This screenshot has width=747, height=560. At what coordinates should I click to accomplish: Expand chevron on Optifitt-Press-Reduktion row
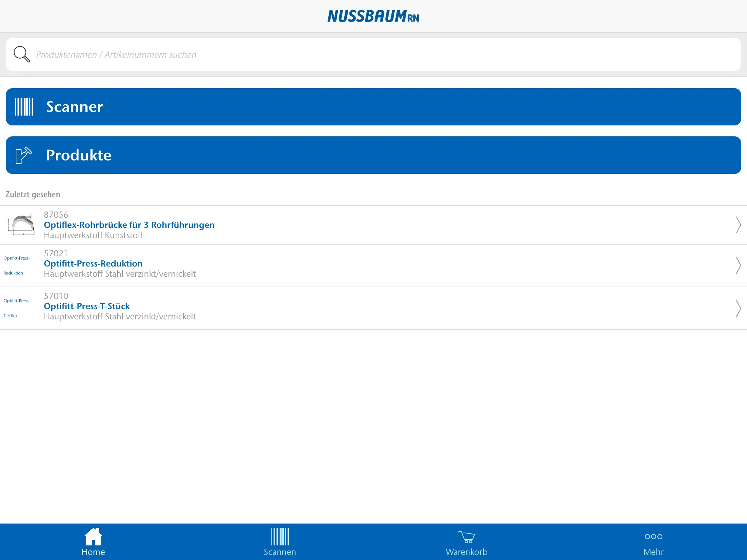(738, 265)
